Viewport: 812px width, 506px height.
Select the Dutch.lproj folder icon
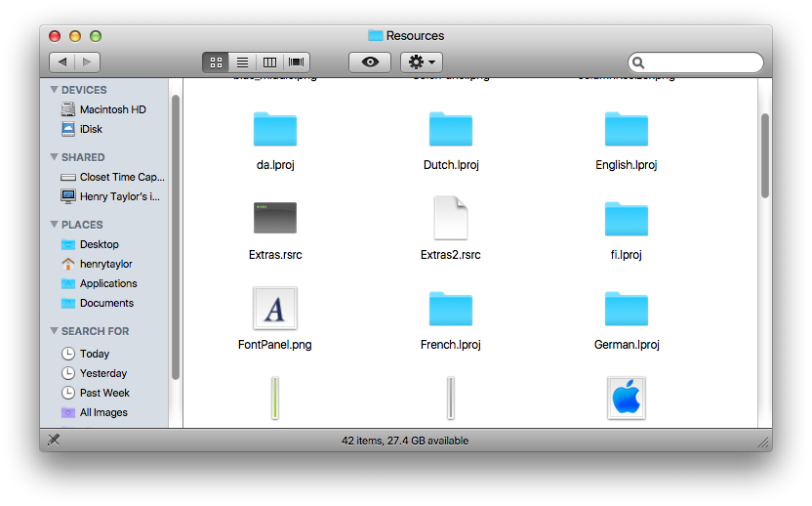coord(451,129)
